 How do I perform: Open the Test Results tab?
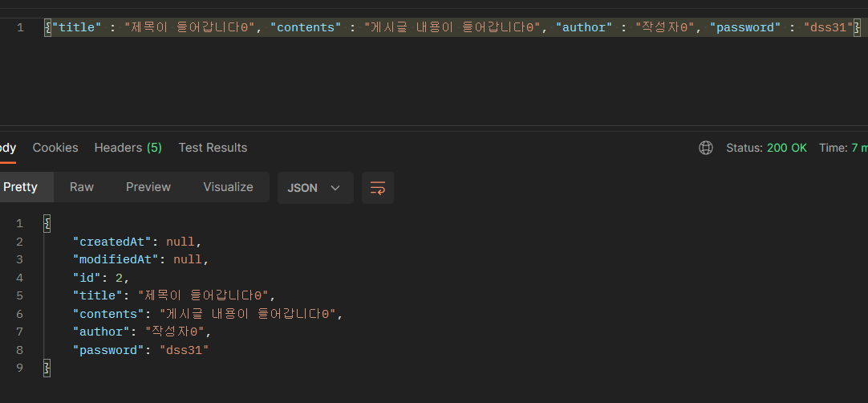point(213,148)
